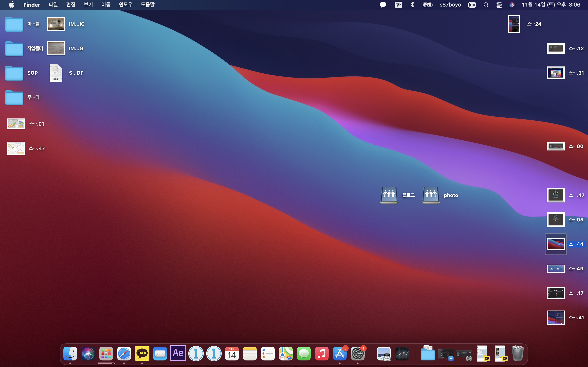The height and width of the screenshot is (367, 588).
Task: Open App Store with 3 badge
Action: 340,353
